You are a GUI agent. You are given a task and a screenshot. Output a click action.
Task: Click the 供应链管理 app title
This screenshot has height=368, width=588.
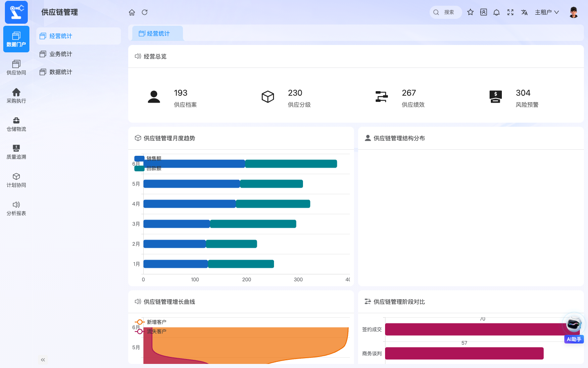60,12
